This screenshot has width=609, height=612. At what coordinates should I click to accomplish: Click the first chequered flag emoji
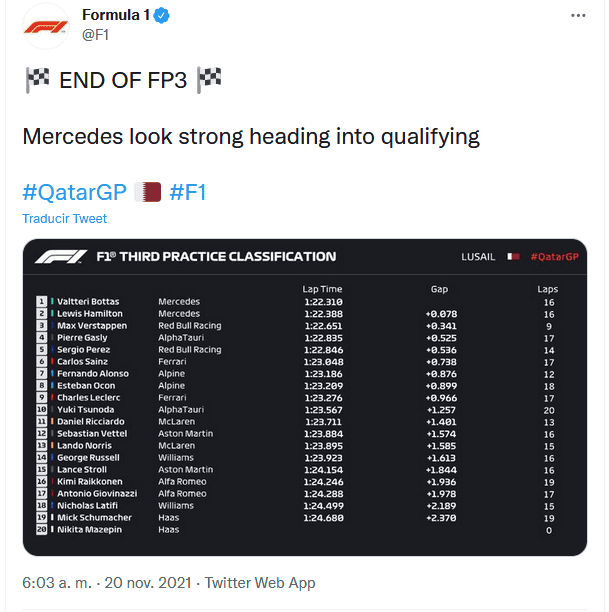37,80
